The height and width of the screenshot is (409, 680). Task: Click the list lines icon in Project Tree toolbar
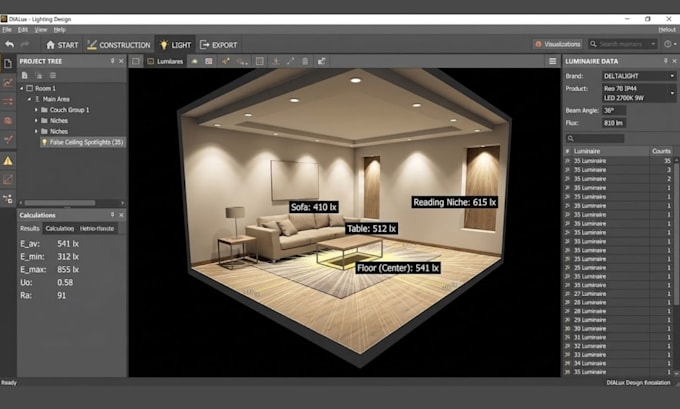pyautogui.click(x=52, y=75)
